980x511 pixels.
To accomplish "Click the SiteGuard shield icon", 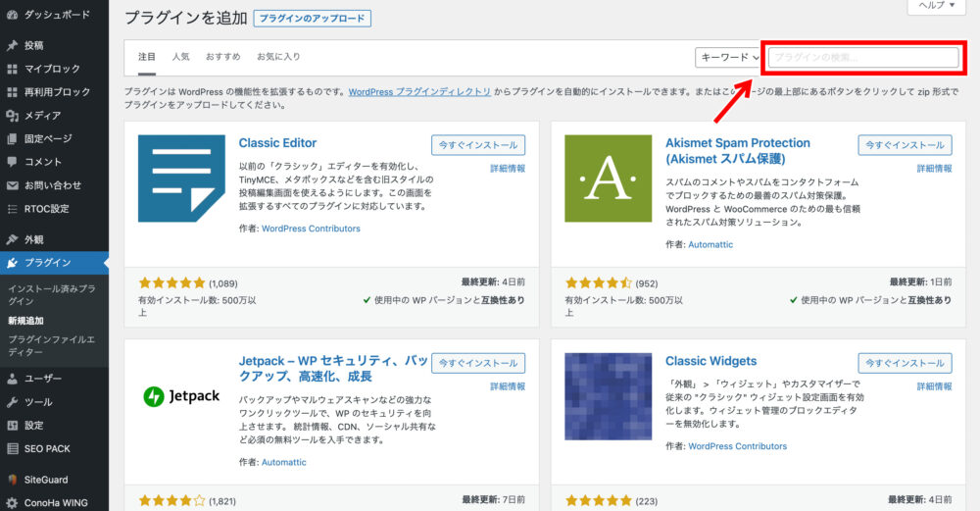I will click(x=12, y=480).
